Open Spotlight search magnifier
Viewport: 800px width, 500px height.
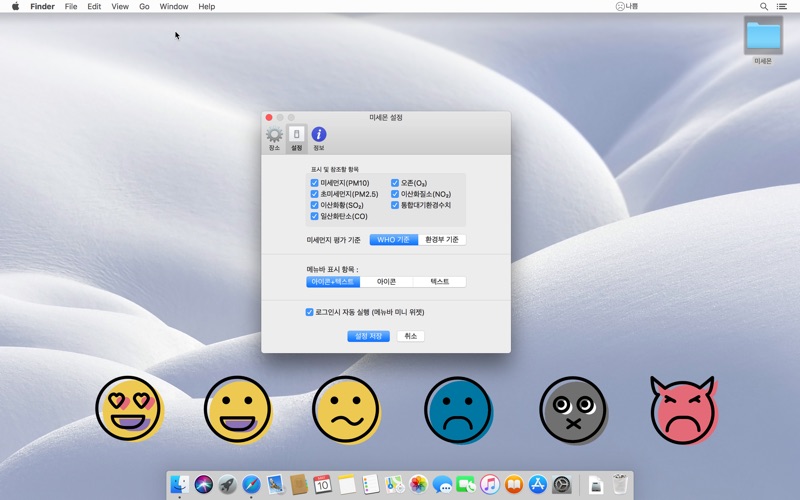[x=763, y=6]
